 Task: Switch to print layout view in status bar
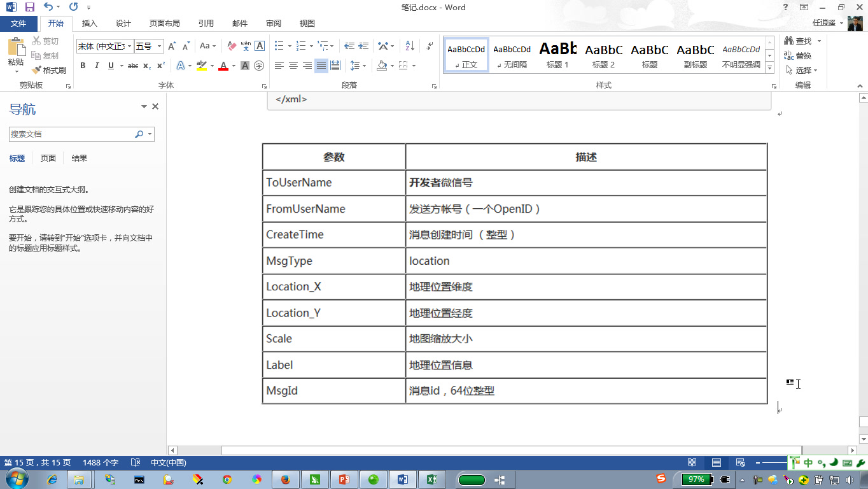(717, 462)
